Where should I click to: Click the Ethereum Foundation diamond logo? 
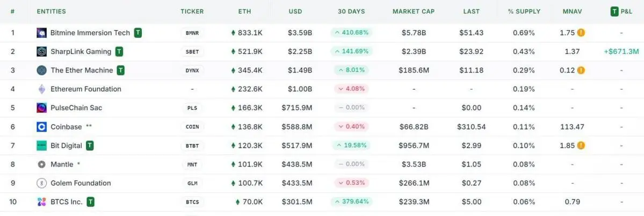[41, 89]
